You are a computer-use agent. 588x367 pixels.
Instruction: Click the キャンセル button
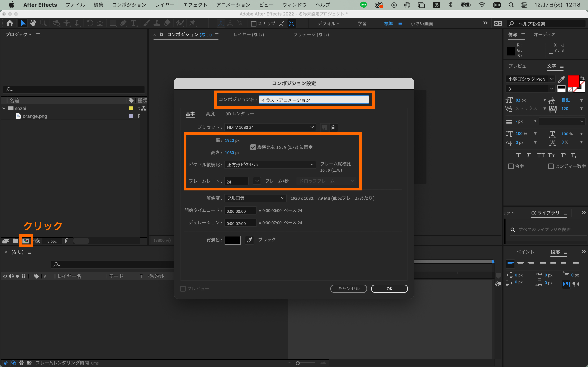tap(349, 289)
